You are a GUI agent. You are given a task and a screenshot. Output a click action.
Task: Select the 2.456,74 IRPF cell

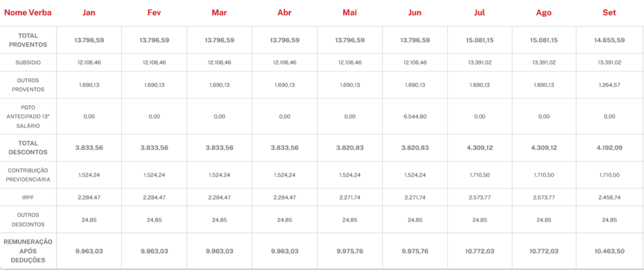609,197
